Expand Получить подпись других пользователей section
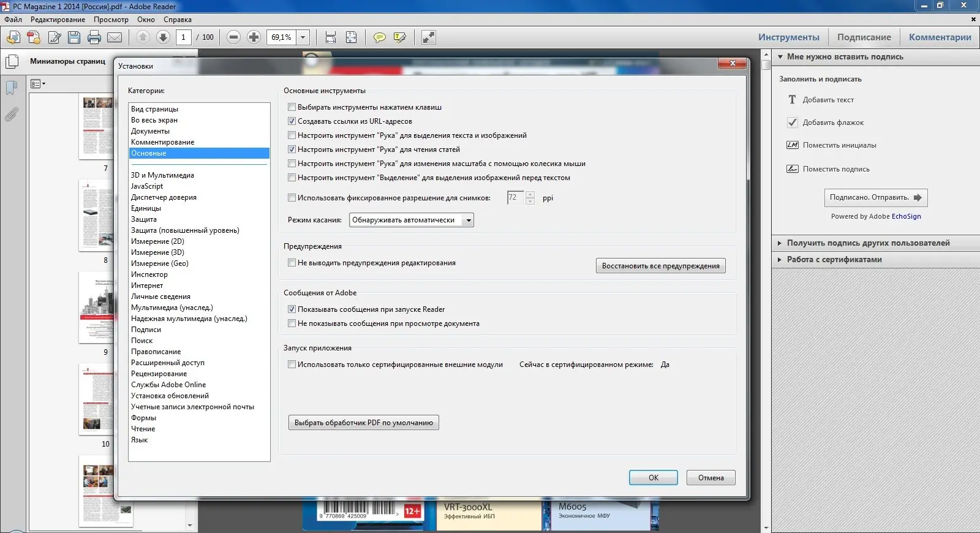The image size is (980, 533). 780,243
